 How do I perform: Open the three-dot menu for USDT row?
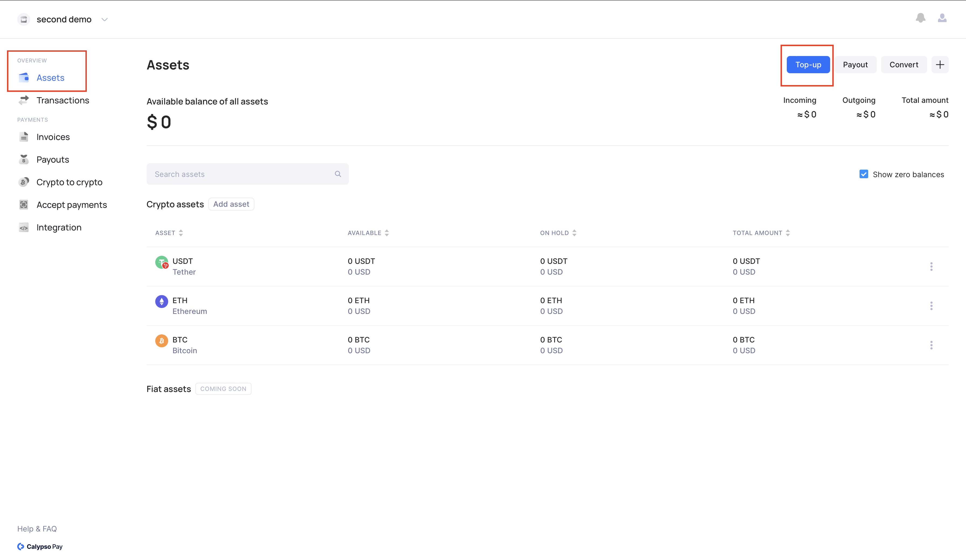(931, 267)
